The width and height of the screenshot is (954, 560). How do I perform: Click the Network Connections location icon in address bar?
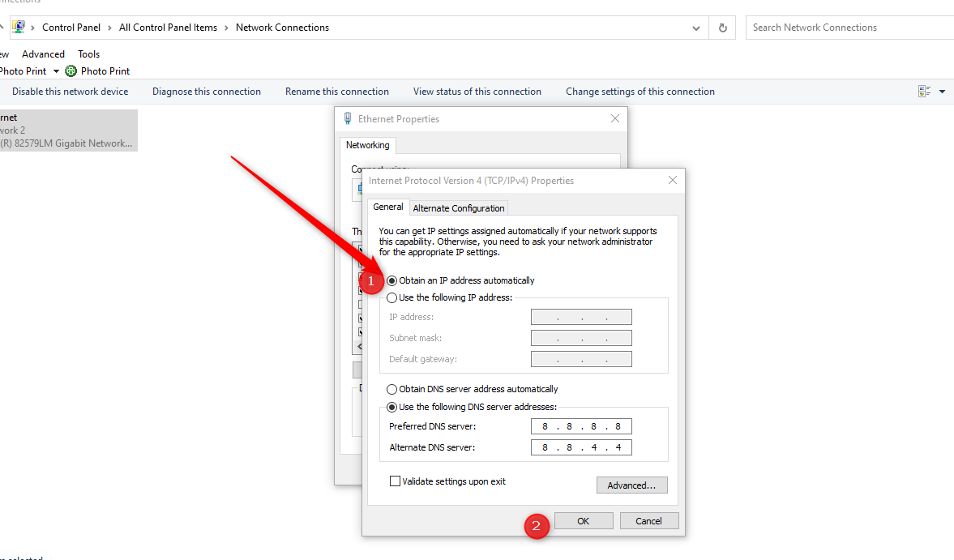click(18, 28)
